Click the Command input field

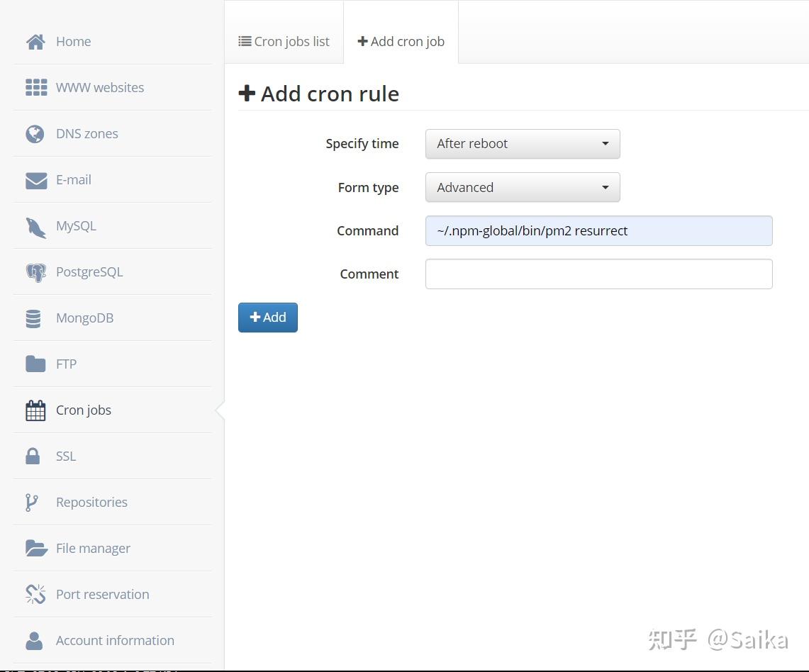pos(598,231)
